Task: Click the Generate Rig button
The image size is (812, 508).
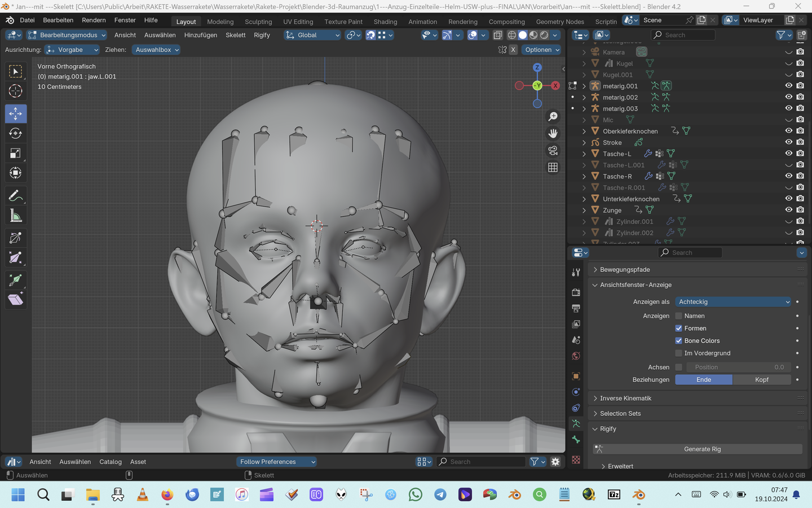Action: (x=702, y=449)
